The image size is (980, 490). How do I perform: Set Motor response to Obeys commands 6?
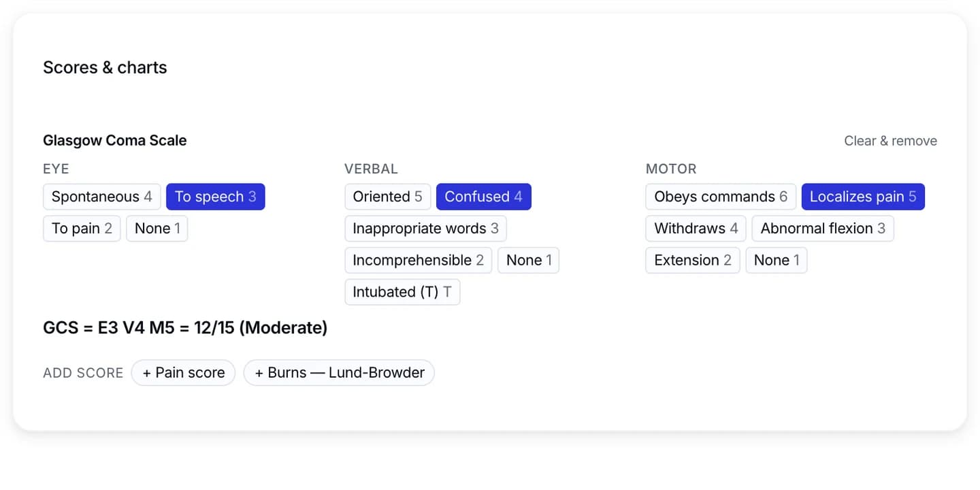pos(721,197)
